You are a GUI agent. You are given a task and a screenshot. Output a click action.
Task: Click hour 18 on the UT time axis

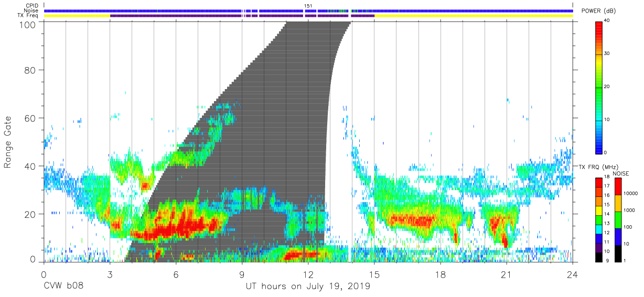pos(441,274)
